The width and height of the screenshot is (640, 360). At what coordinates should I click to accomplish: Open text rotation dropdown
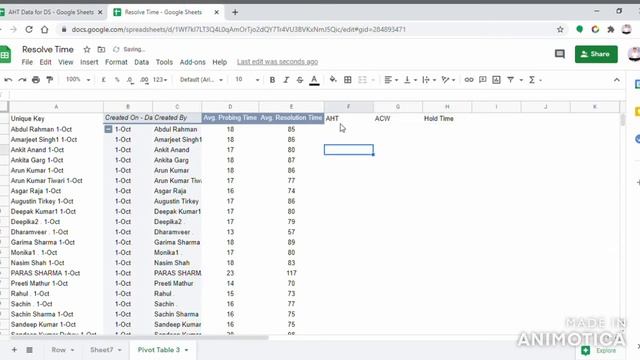coord(448,80)
